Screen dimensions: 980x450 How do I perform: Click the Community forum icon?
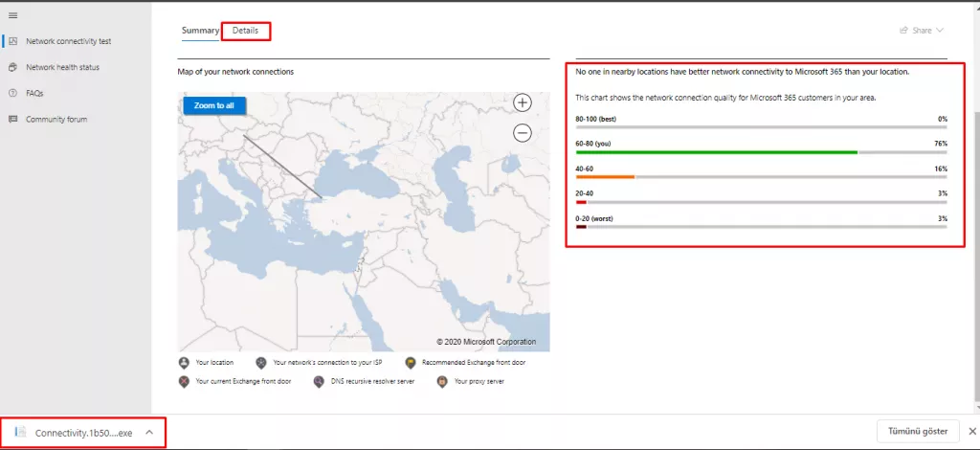click(x=13, y=119)
